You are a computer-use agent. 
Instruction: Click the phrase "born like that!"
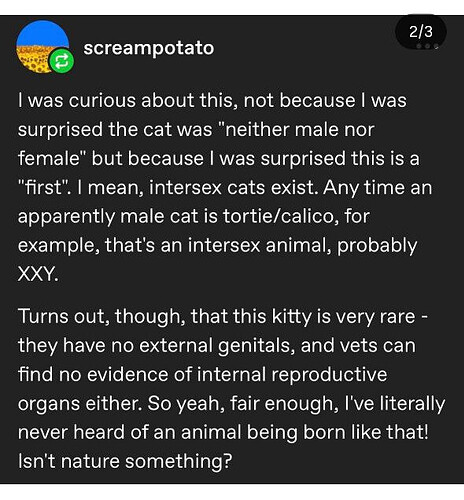tap(366, 432)
